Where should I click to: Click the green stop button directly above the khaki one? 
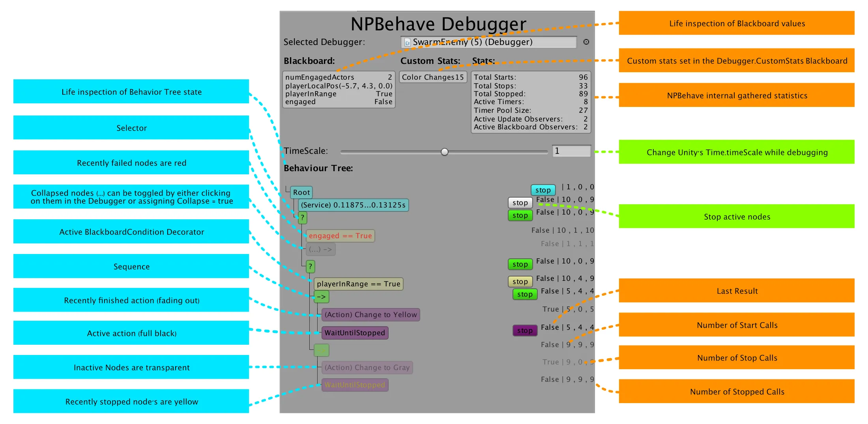[x=520, y=264]
